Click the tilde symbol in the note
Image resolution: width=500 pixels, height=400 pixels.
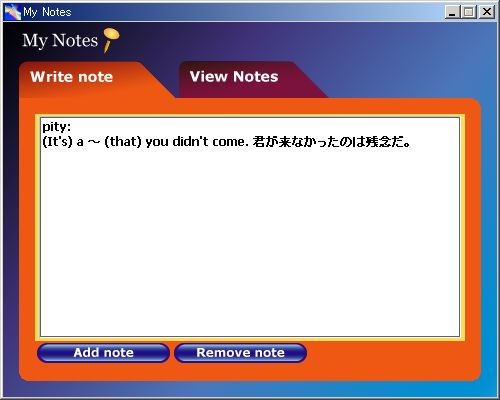tap(94, 142)
